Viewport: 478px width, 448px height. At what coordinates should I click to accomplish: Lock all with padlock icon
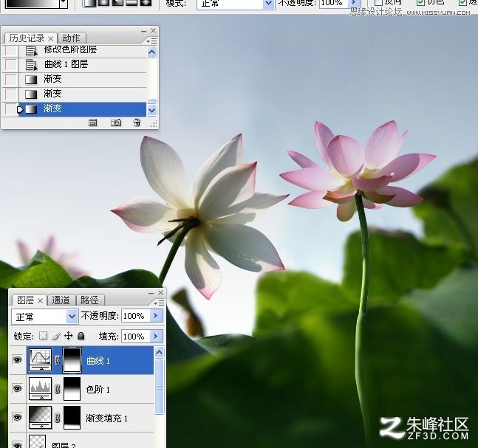[81, 336]
